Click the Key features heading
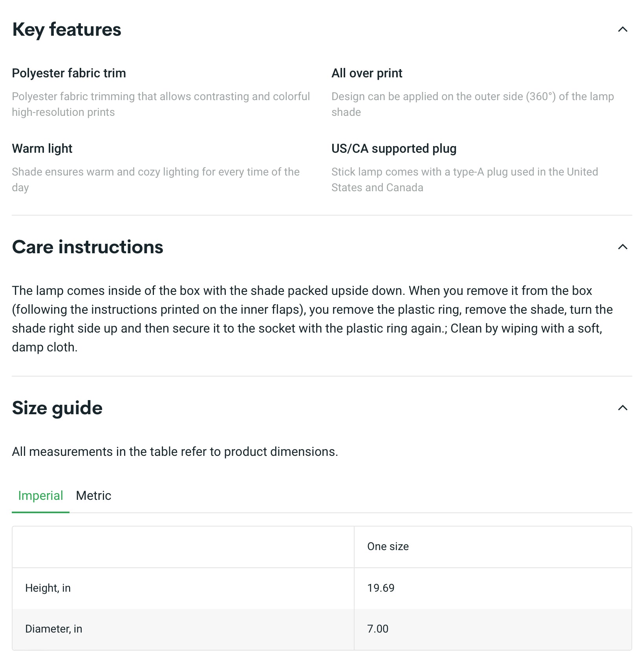644x651 pixels. pyautogui.click(x=67, y=29)
